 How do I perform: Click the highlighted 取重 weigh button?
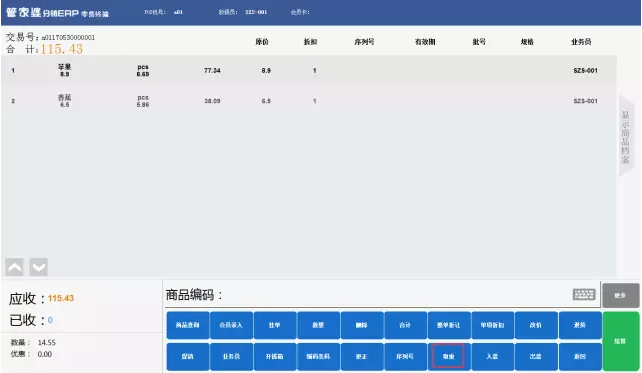(x=448, y=356)
